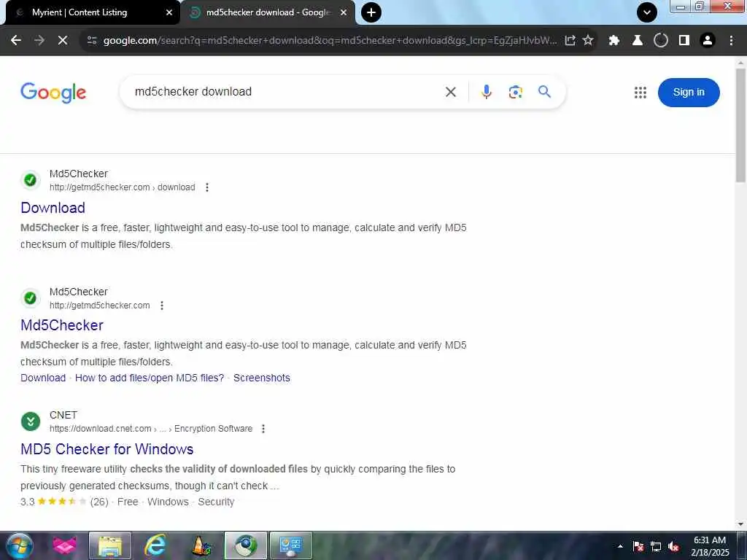747x560 pixels.
Task: Click the 3.3 star rating text
Action: coord(28,502)
